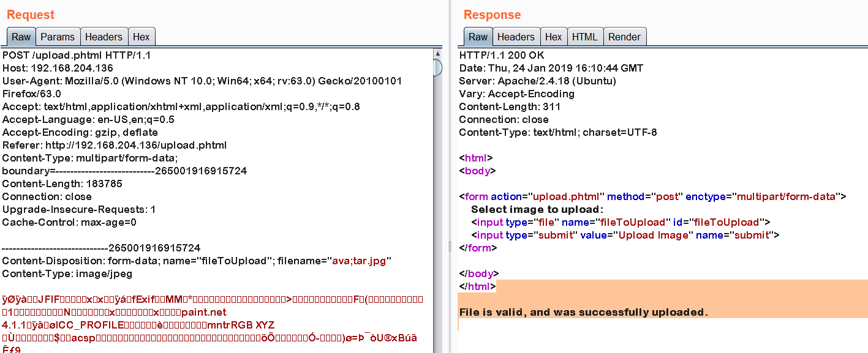The height and width of the screenshot is (353, 868).
Task: Click the 'Vary: Accept-Encoding' response line
Action: (517, 94)
